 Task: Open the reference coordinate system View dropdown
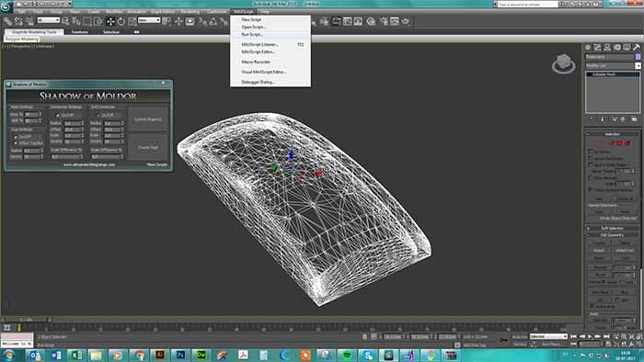[x=149, y=20]
